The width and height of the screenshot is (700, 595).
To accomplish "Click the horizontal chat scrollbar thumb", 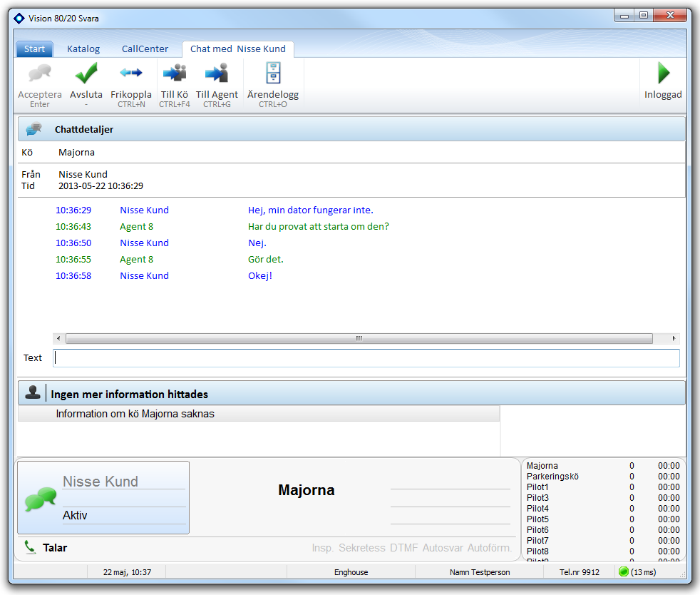I will 359,338.
